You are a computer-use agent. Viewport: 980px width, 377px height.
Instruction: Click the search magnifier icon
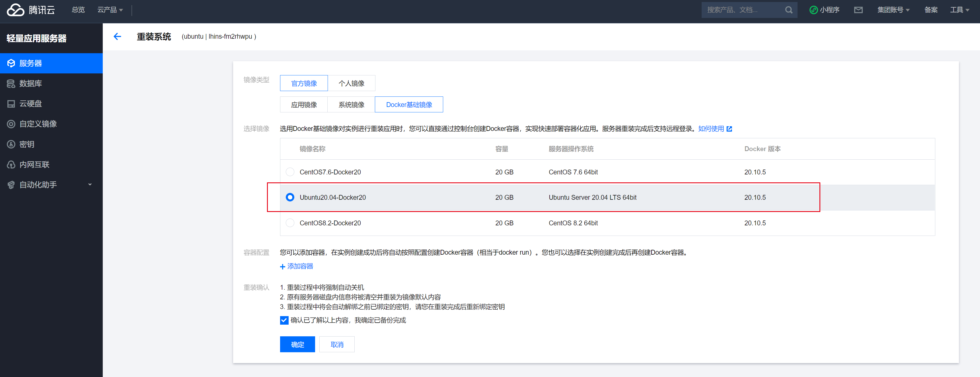pyautogui.click(x=789, y=10)
